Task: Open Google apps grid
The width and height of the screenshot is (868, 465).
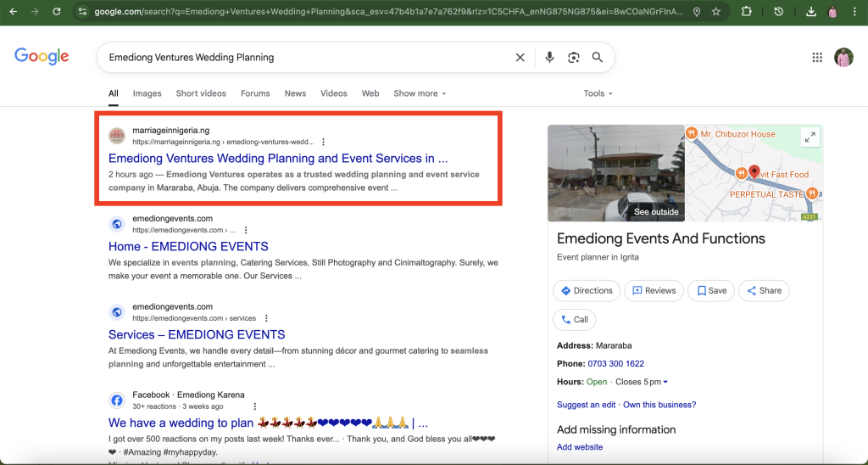Action: click(x=817, y=57)
